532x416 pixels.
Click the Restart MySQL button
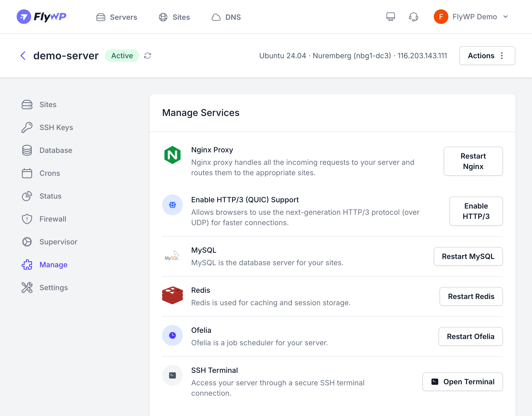[x=468, y=256]
